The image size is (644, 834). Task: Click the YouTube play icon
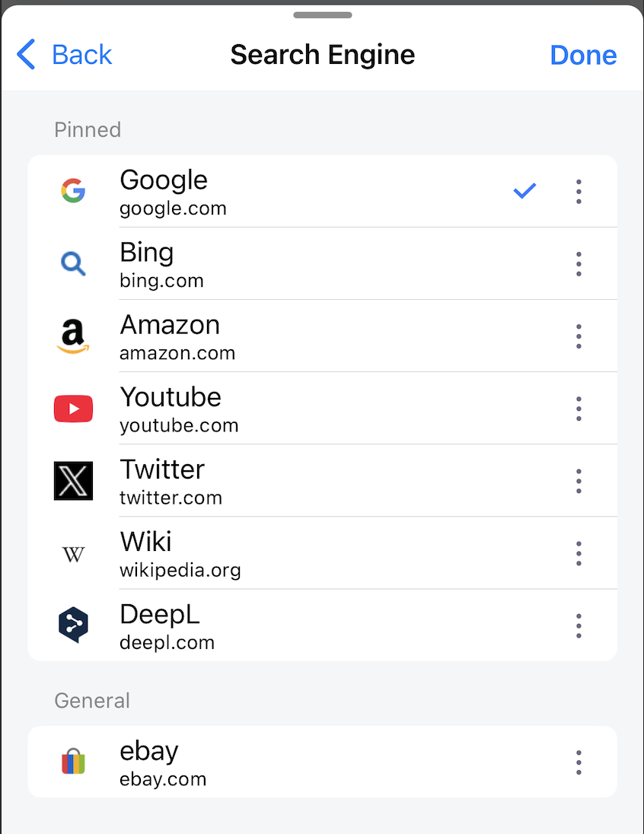(x=73, y=409)
